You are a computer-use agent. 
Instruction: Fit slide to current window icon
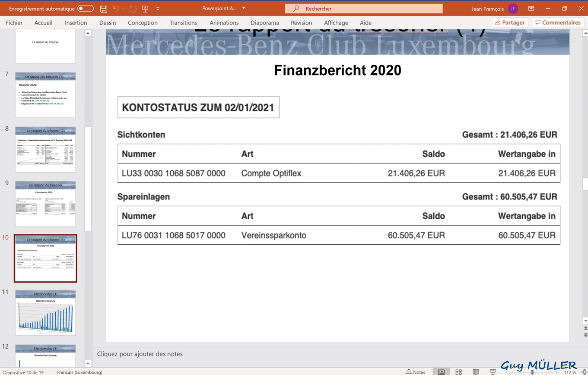click(x=584, y=372)
